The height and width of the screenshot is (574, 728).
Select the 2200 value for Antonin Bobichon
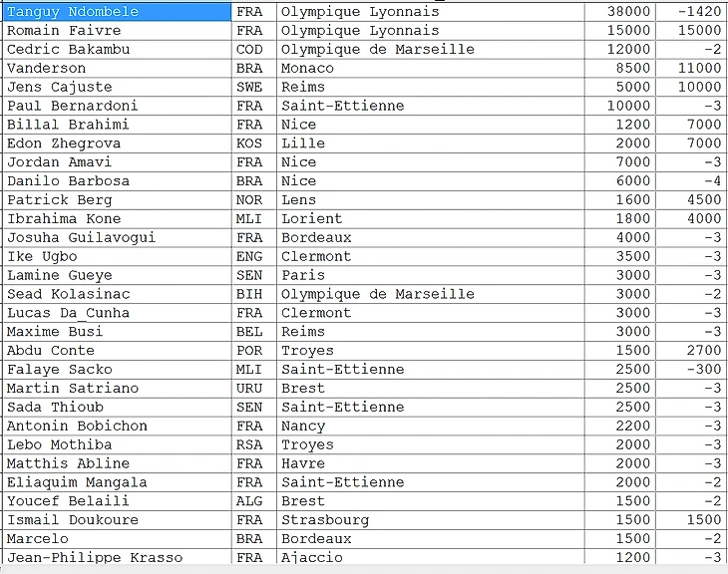click(620, 426)
